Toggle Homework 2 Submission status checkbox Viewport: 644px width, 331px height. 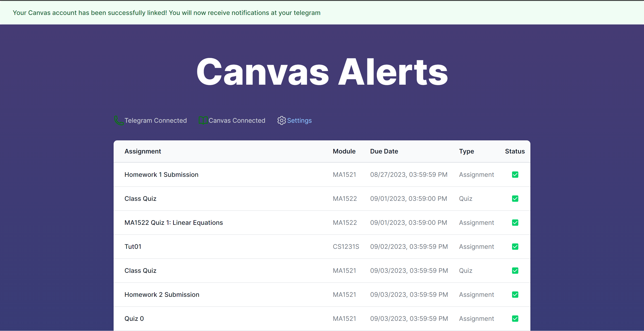click(515, 295)
